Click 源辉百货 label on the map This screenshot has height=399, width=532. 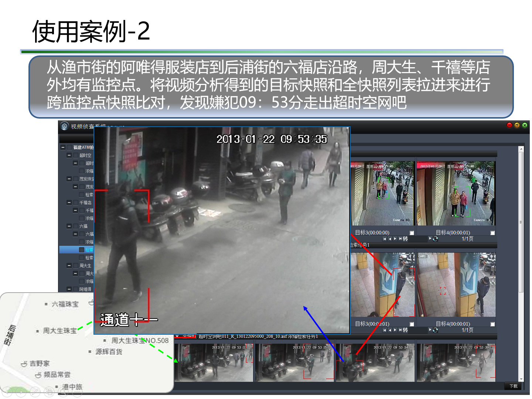(109, 352)
